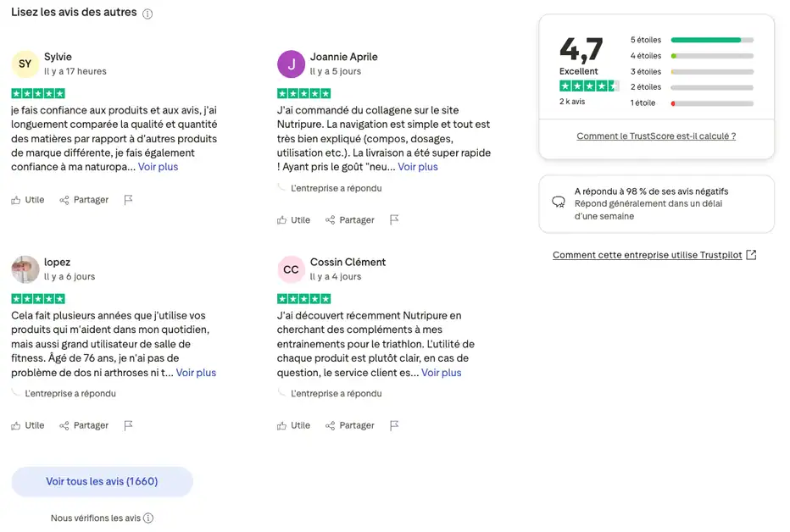Open Joannie Aprile's profile avatar

tap(291, 64)
